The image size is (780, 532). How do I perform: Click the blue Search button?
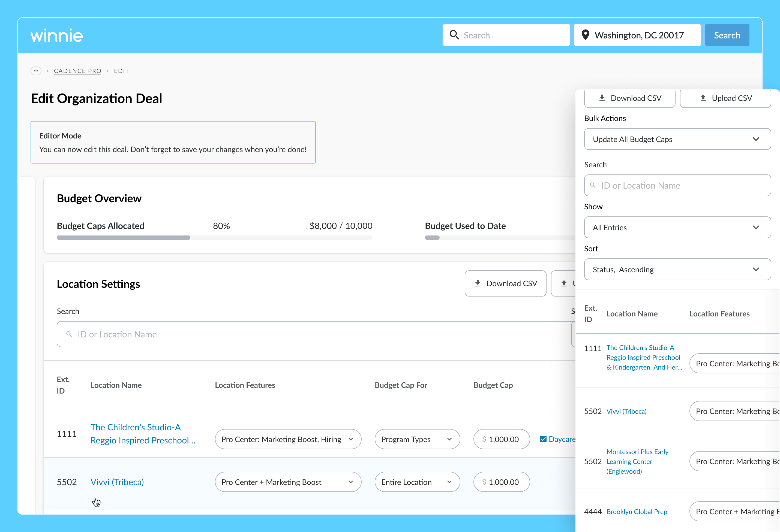click(x=727, y=35)
